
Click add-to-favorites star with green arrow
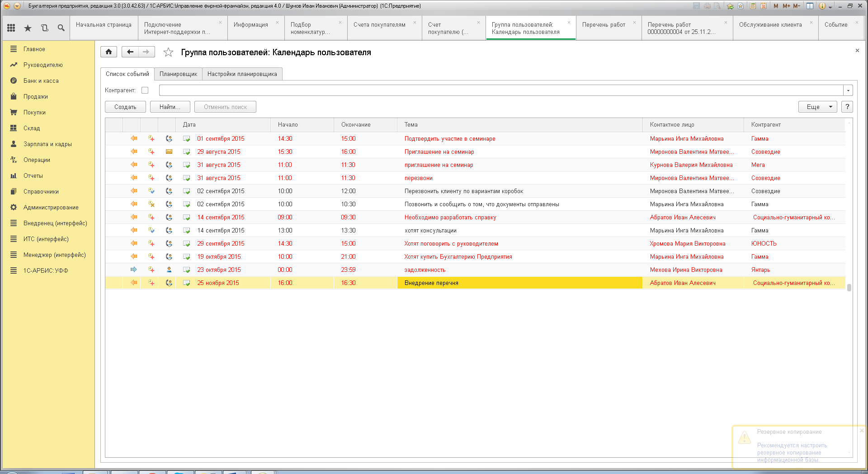(730, 6)
